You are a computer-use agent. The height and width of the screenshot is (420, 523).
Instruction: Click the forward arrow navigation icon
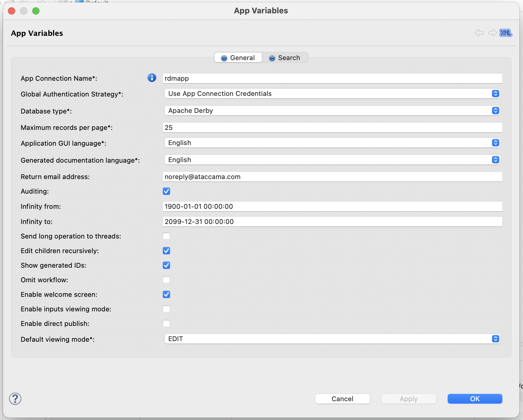pyautogui.click(x=492, y=33)
